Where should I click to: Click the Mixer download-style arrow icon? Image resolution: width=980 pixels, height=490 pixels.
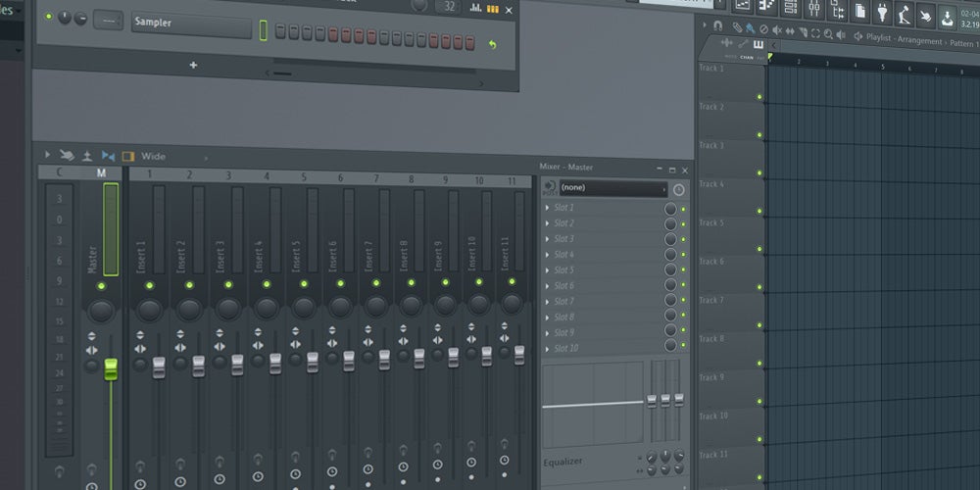pos(87,156)
